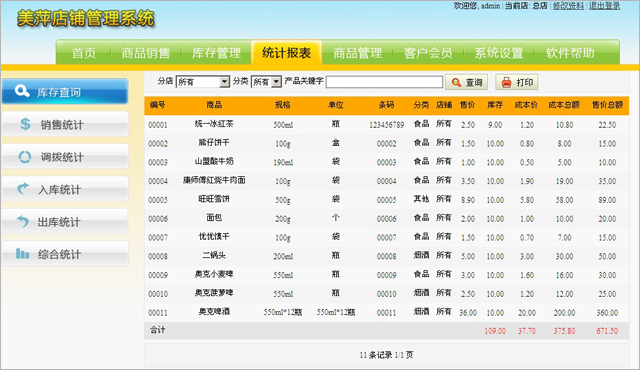The image size is (640, 370).
Task: Click product name 统一冰红茶
Action: (x=214, y=124)
